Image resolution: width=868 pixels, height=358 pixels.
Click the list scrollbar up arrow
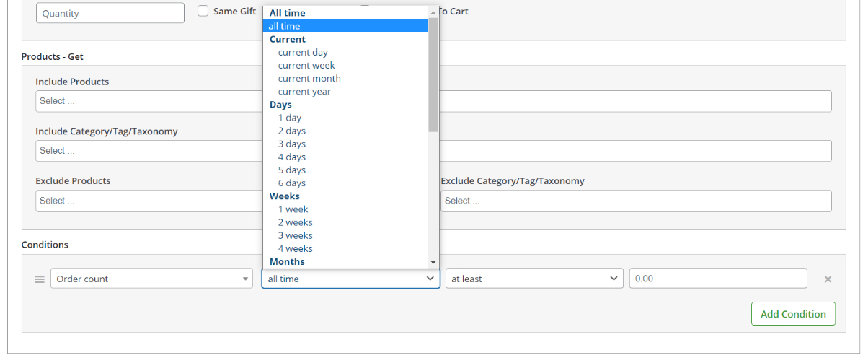(433, 12)
